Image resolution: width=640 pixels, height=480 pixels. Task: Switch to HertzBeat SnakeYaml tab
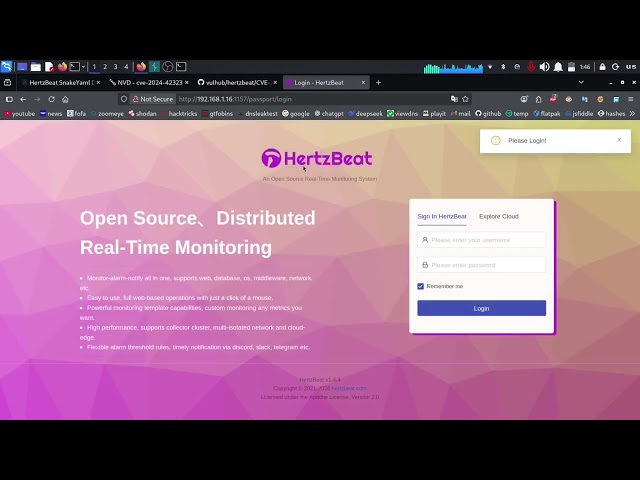click(x=60, y=82)
